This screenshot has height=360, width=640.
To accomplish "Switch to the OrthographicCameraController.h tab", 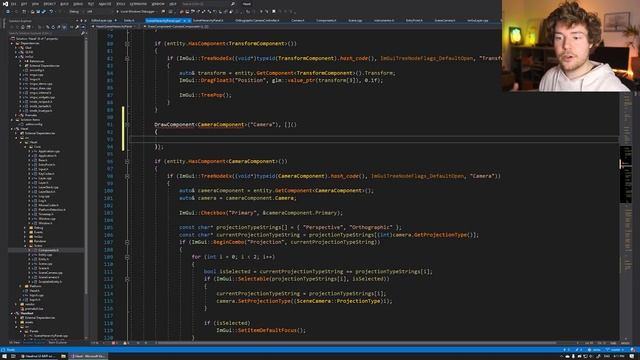I will pos(257,20).
